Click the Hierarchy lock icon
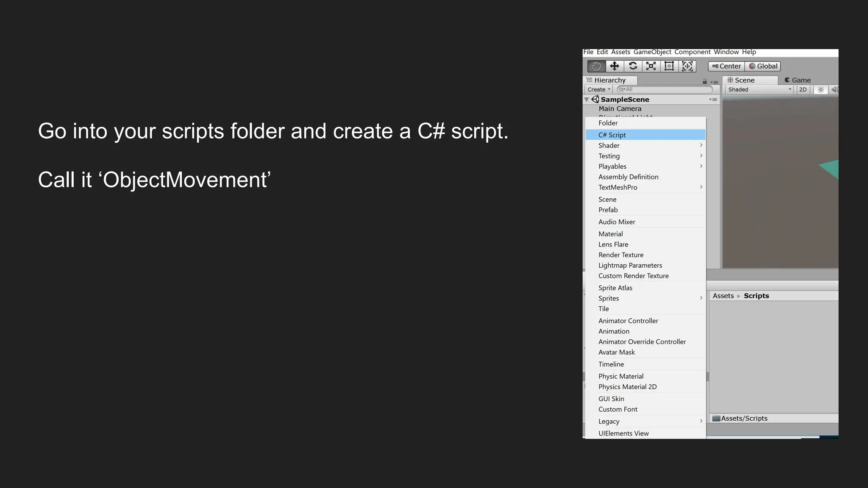The height and width of the screenshot is (488, 868). coord(705,82)
